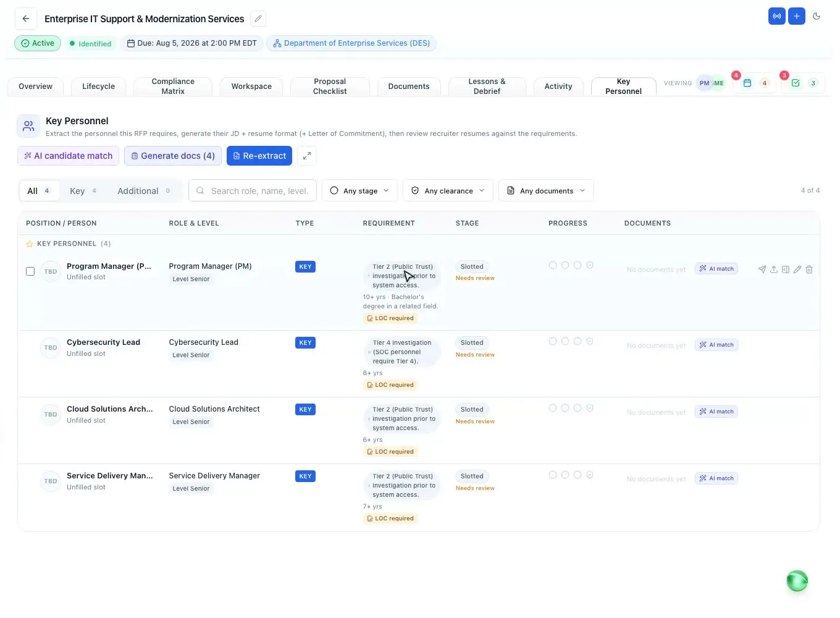Open Lessons & Debrief tab
Screen dimensions: 840x618
[487, 87]
